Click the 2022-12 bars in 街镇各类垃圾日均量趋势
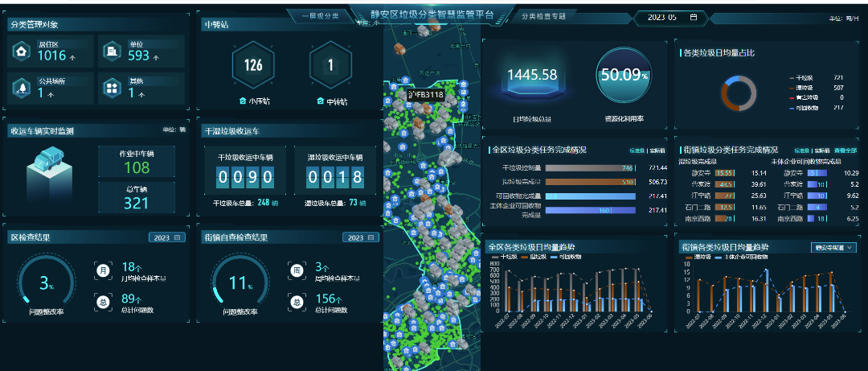This screenshot has width=868, height=371. click(x=766, y=290)
